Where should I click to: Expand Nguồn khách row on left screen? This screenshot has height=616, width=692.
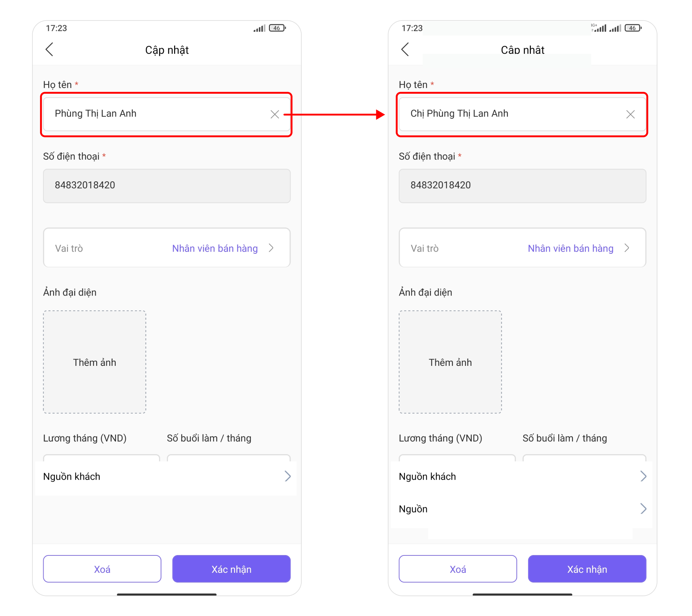click(x=167, y=477)
